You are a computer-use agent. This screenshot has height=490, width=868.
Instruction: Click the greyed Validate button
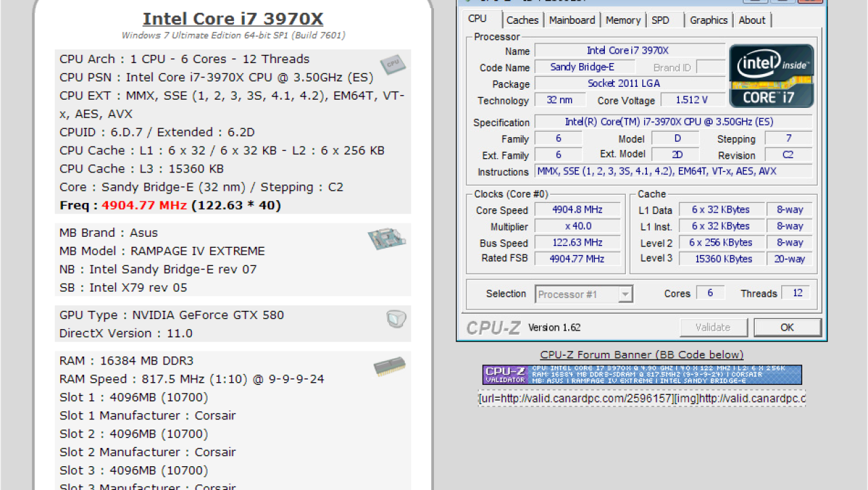coord(713,327)
